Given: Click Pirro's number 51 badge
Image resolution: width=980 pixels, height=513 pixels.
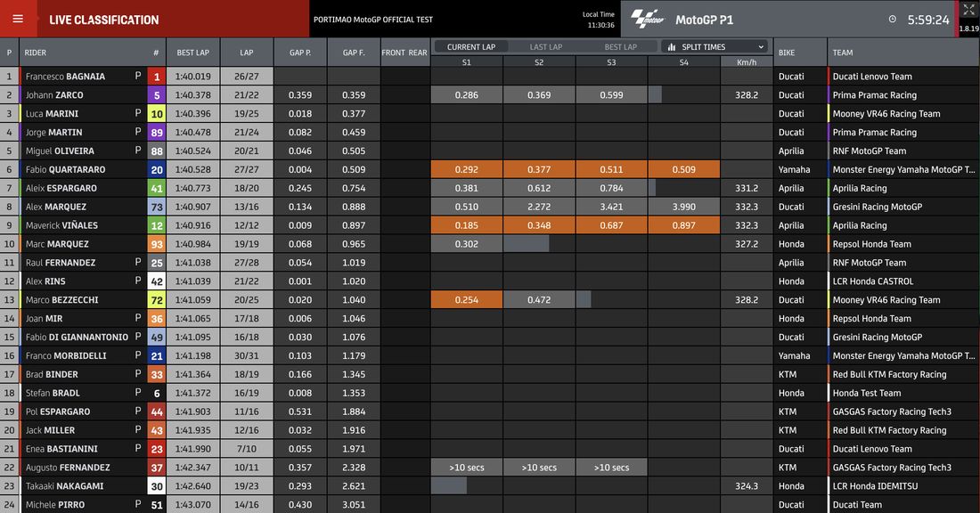Looking at the screenshot, I should pyautogui.click(x=156, y=505).
